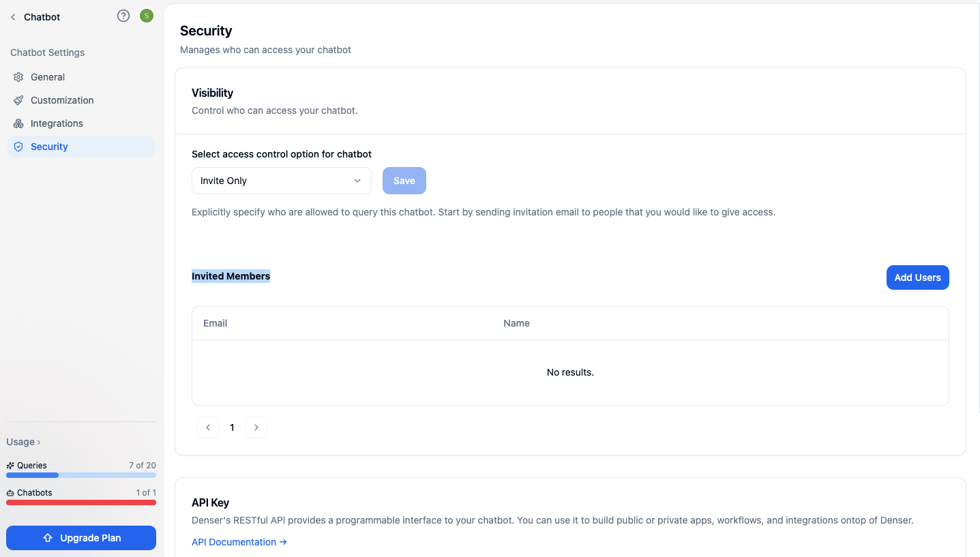Click the Customization paintbrush icon
980x557 pixels.
tap(18, 100)
